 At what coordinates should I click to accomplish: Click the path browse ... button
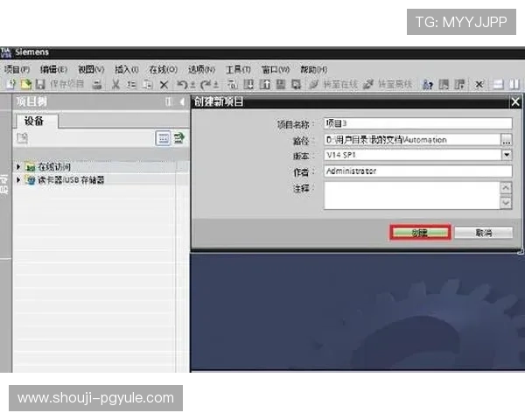[507, 140]
